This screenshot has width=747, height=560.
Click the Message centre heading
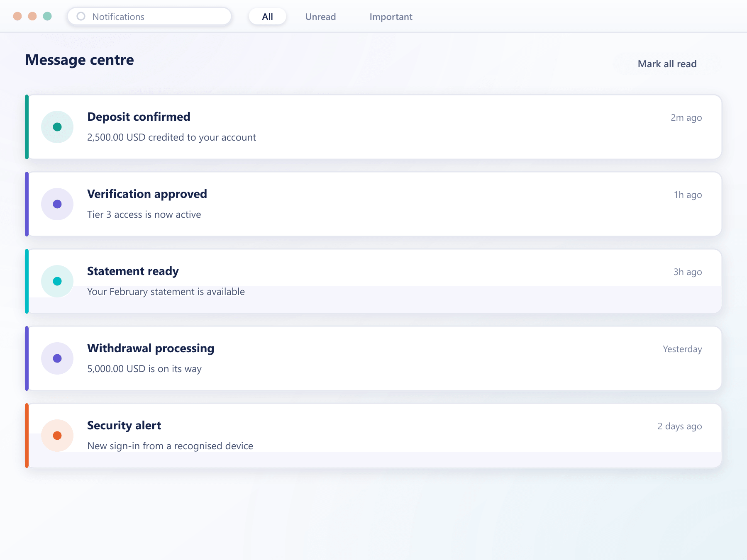coord(80,60)
